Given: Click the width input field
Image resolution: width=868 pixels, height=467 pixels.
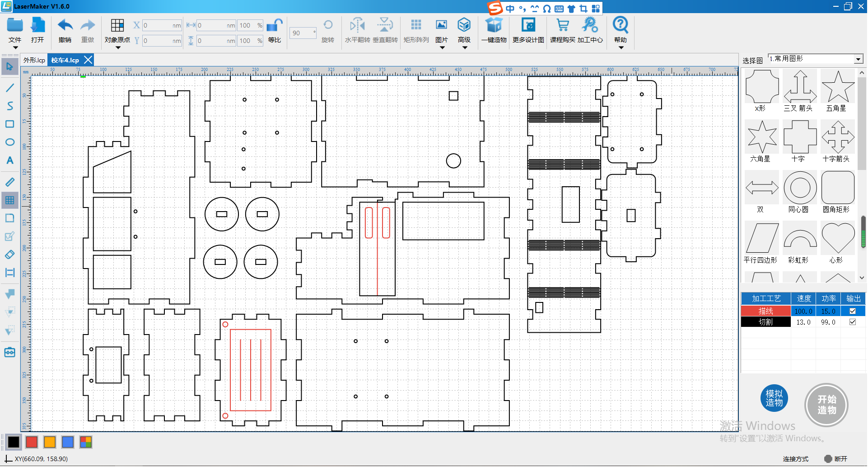Looking at the screenshot, I should tap(216, 25).
